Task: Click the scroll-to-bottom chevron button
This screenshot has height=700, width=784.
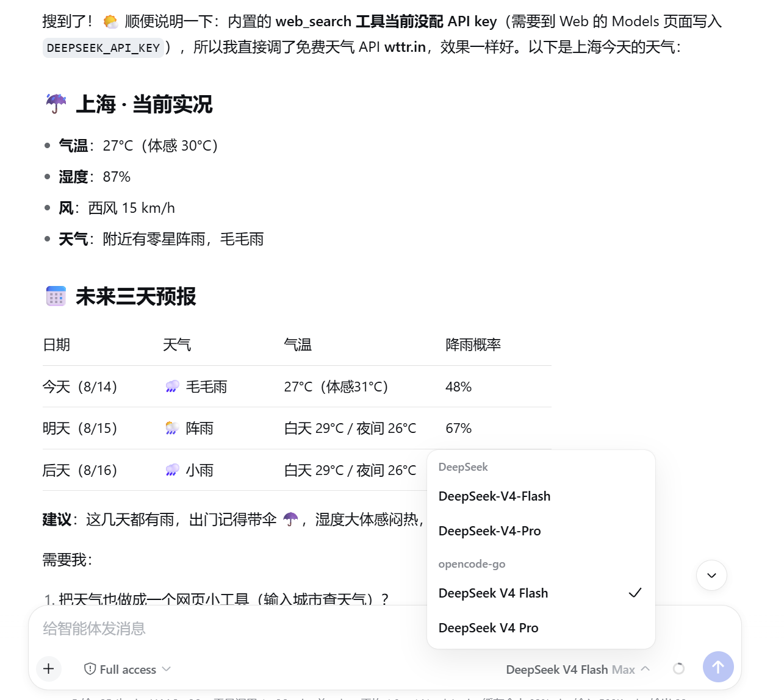Action: pyautogui.click(x=711, y=575)
